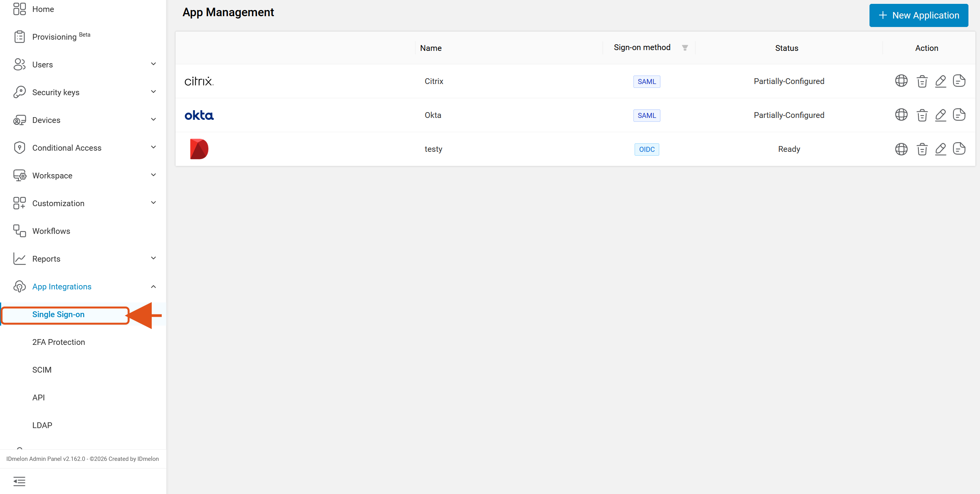
Task: Open LDAP submenu item
Action: coord(83,425)
